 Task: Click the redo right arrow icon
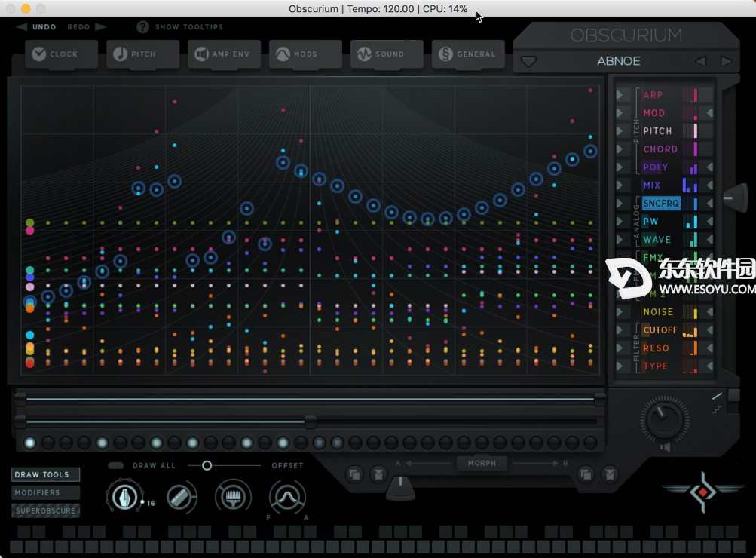(100, 27)
